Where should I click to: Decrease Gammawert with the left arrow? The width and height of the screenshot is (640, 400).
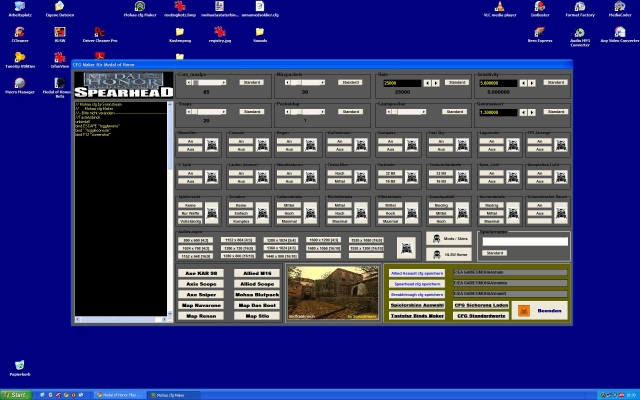[x=523, y=112]
